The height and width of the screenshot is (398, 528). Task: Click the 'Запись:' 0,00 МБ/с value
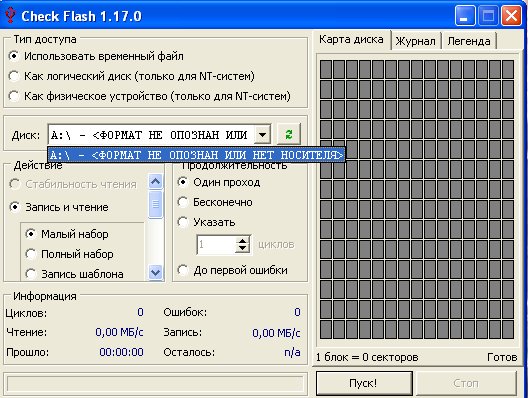tap(276, 333)
